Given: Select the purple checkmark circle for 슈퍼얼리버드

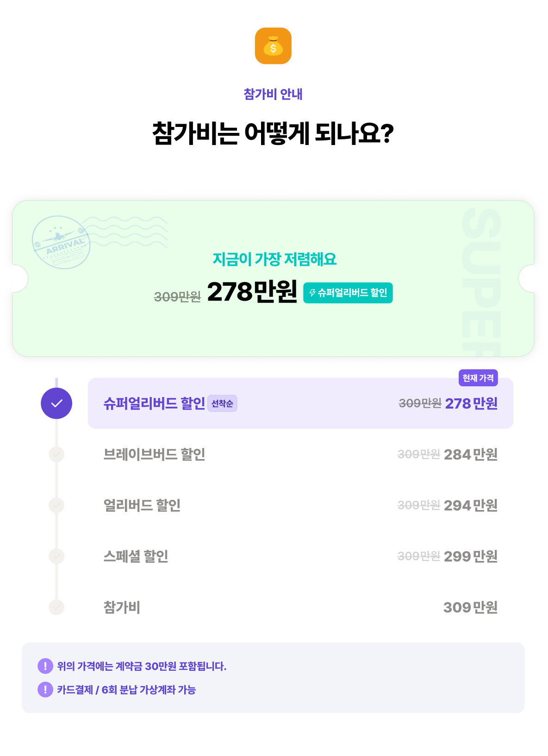Looking at the screenshot, I should point(56,403).
